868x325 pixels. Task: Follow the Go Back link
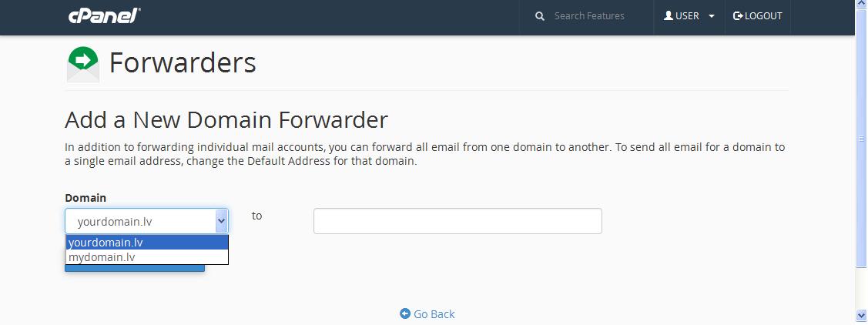click(x=427, y=314)
